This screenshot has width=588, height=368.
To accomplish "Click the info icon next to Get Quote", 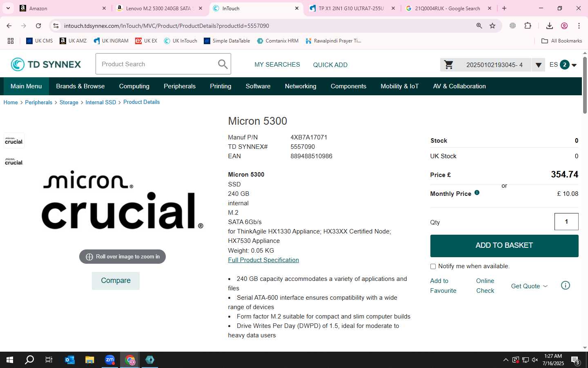I will tap(566, 285).
